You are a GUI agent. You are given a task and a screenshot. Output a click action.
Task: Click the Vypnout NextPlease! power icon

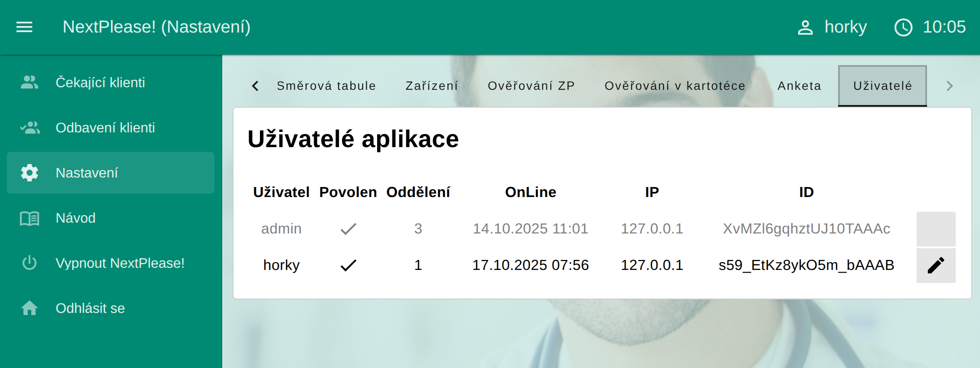click(x=30, y=263)
